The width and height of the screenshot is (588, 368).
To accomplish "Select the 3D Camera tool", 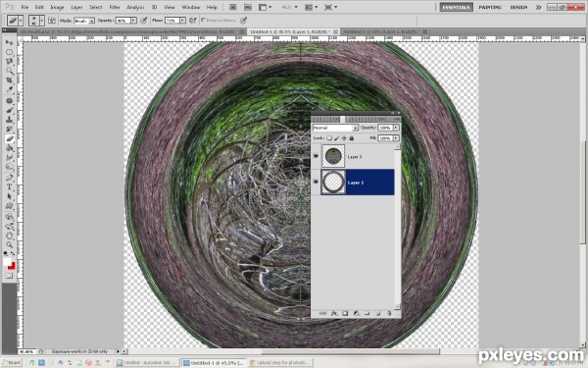I will [x=10, y=226].
